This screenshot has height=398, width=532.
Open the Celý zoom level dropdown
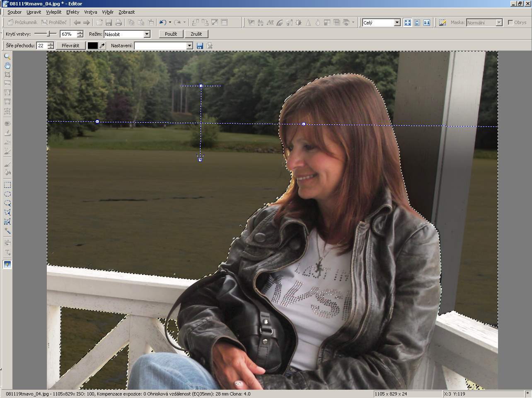pos(397,22)
